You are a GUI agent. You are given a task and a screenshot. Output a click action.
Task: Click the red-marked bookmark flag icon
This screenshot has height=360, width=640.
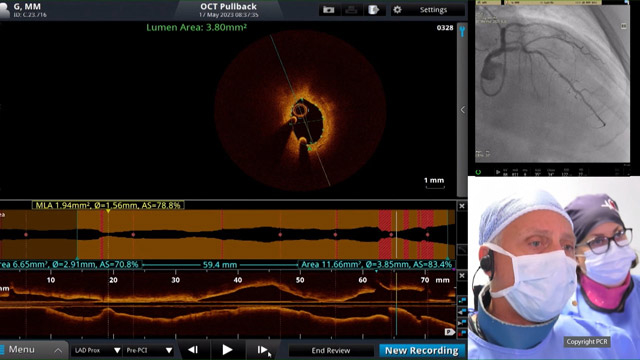[462, 333]
